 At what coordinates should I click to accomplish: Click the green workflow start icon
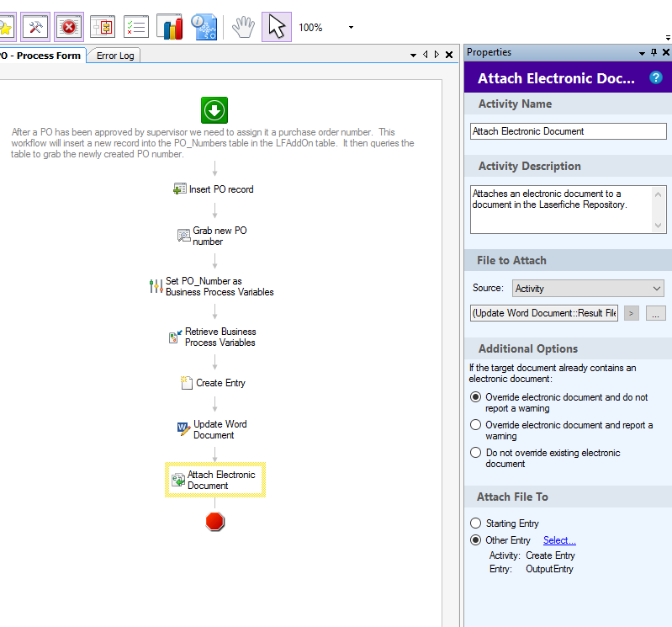click(214, 110)
